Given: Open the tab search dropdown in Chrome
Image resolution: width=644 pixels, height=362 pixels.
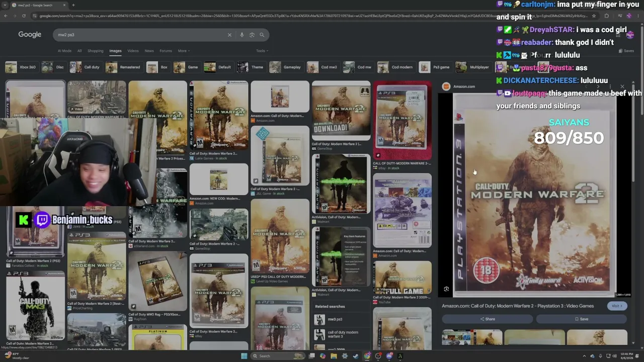Looking at the screenshot, I should coord(6,5).
